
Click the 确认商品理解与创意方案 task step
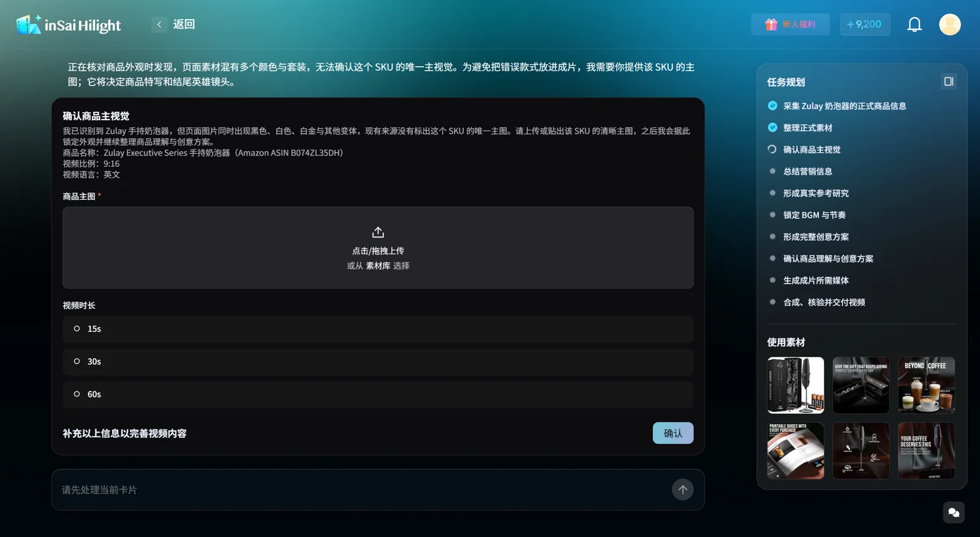point(828,259)
